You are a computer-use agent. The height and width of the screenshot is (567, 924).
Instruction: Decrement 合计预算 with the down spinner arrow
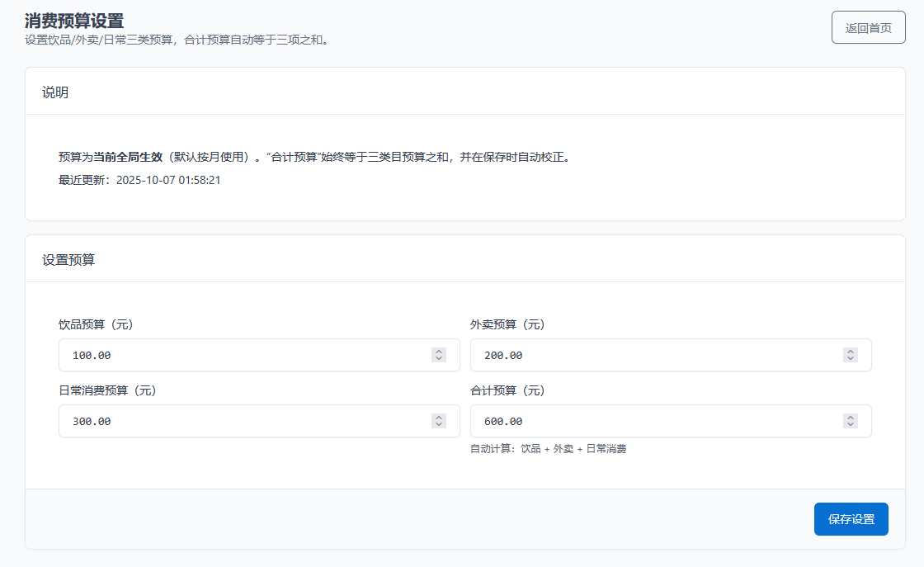tap(851, 425)
